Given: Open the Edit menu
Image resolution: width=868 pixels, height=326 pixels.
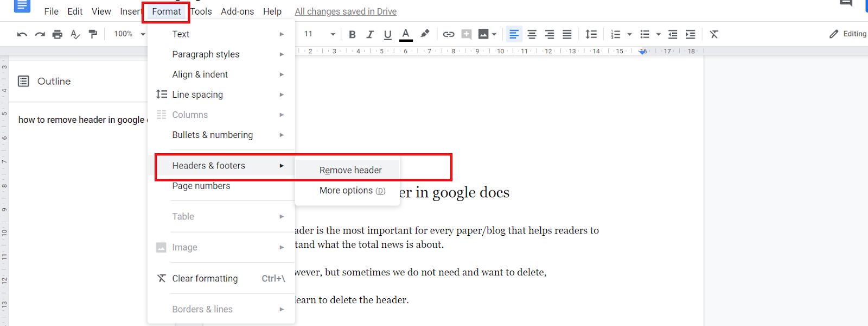Looking at the screenshot, I should pos(75,11).
